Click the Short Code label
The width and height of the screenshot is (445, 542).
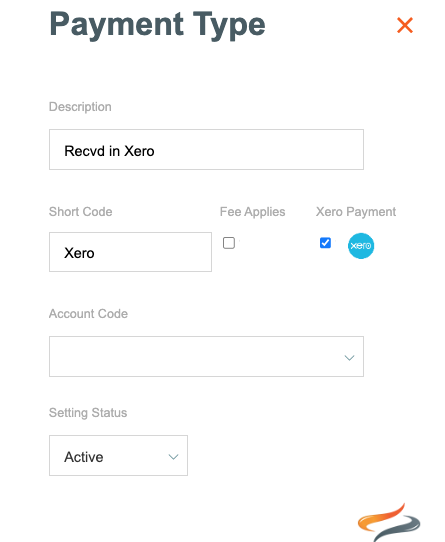[x=81, y=212]
